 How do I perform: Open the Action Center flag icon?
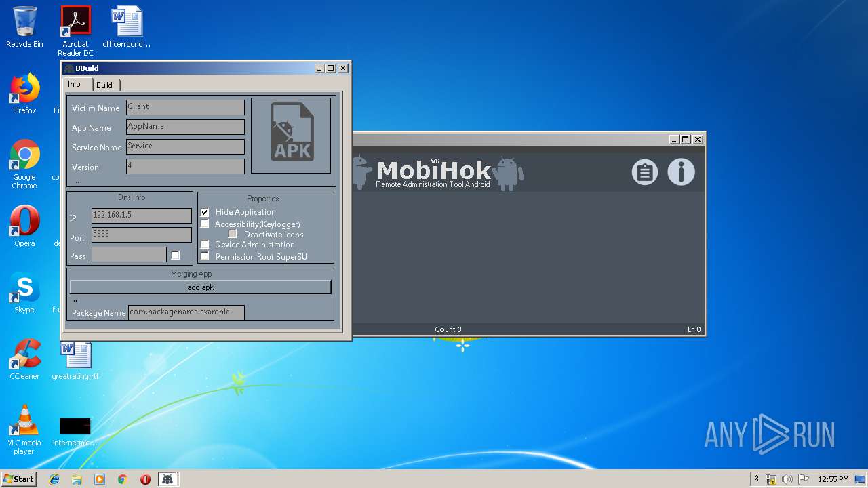804,479
